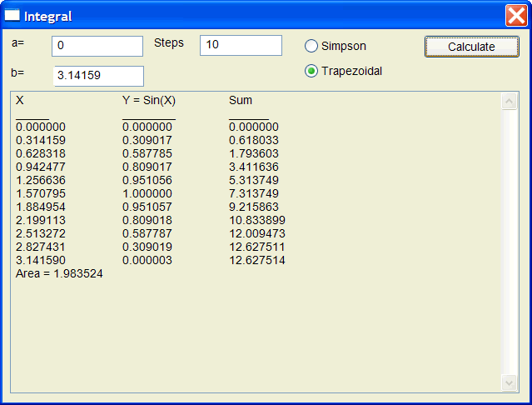Viewport: 532px width, 405px height.
Task: Click Y value 0.951056
Action: [x=147, y=180]
